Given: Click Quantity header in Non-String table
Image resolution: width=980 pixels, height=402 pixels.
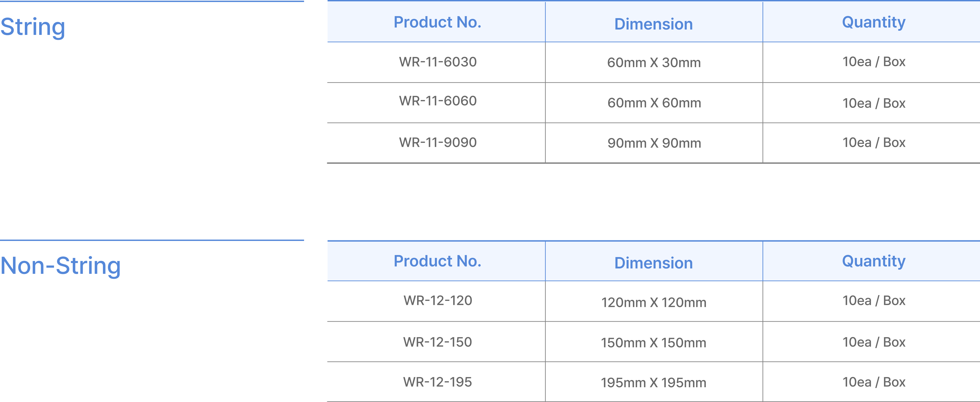Looking at the screenshot, I should point(873,261).
